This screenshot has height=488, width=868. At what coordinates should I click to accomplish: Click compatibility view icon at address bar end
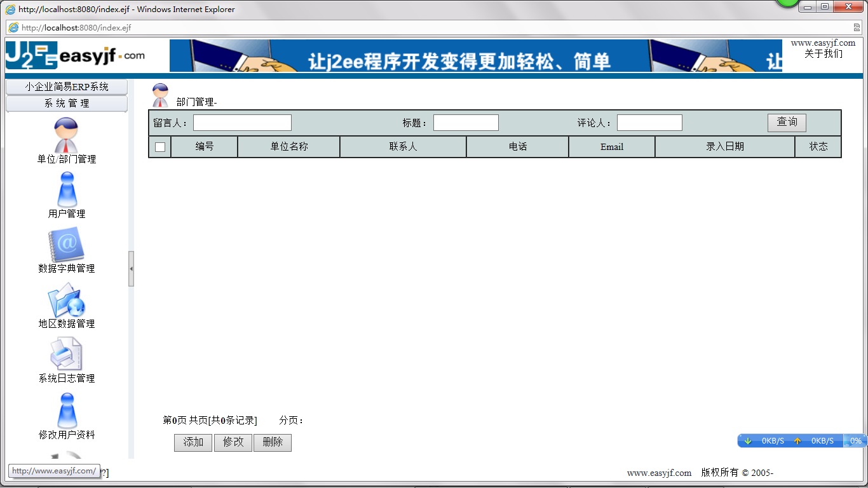pyautogui.click(x=857, y=27)
